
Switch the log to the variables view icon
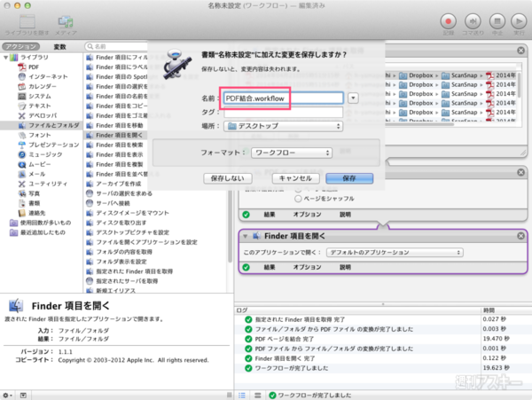click(x=258, y=396)
